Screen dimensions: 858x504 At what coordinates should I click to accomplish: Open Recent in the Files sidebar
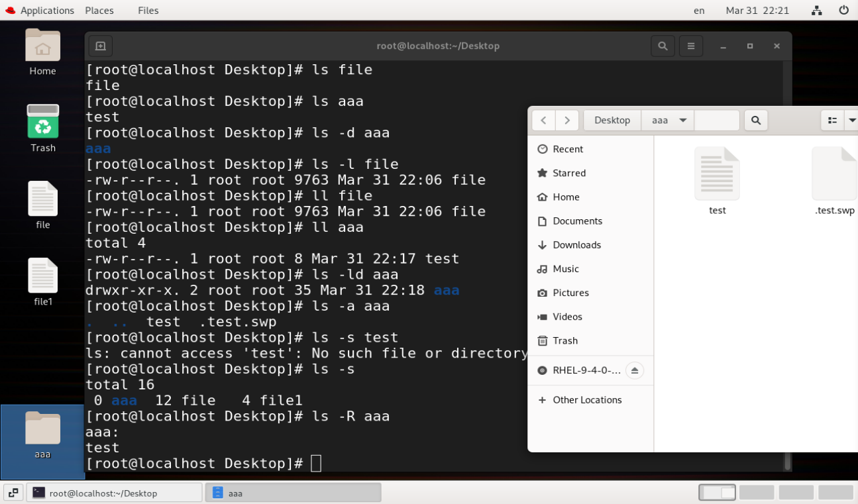[x=590, y=149]
